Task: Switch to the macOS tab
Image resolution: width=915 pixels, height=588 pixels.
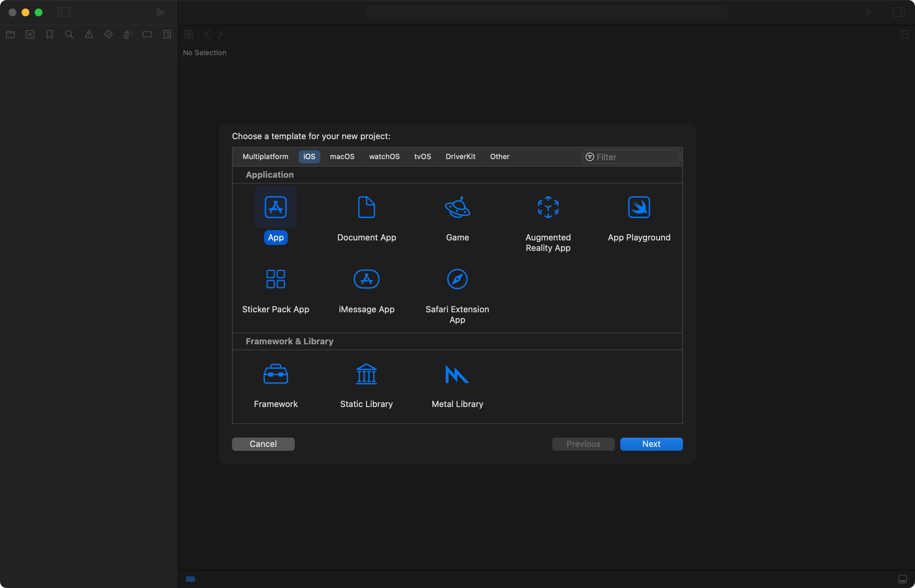Action: [342, 156]
